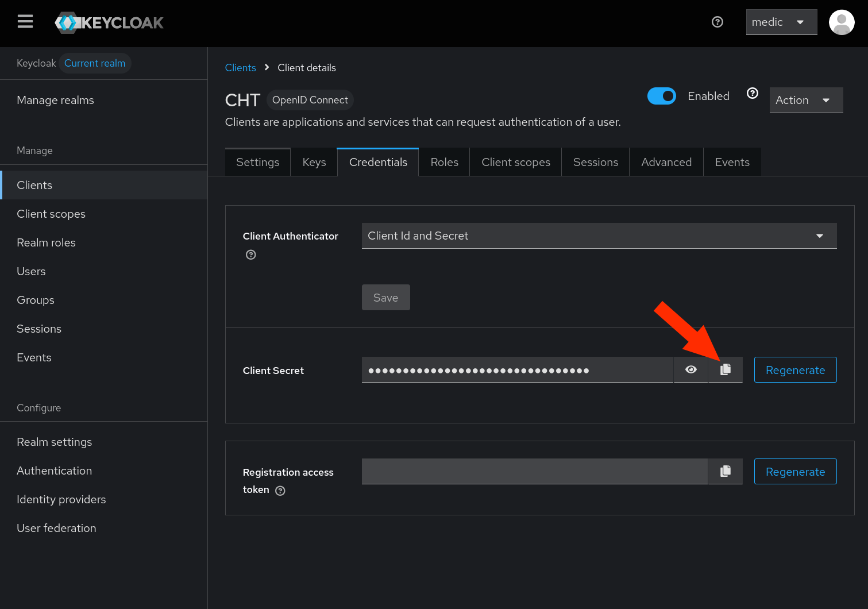
Task: Open Authentication in sidebar
Action: point(103,471)
